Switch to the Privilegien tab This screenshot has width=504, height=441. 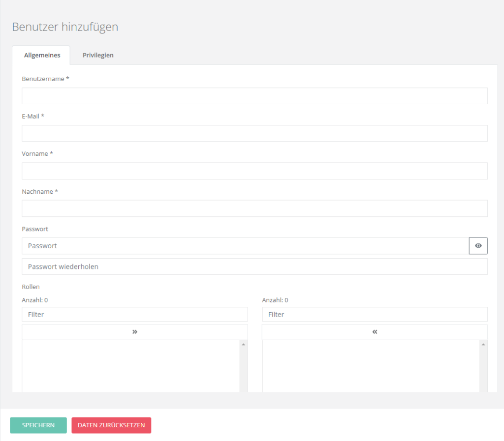[x=98, y=55]
